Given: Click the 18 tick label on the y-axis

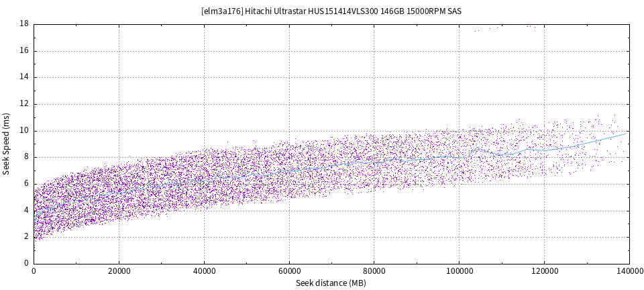Looking at the screenshot, I should (x=23, y=24).
